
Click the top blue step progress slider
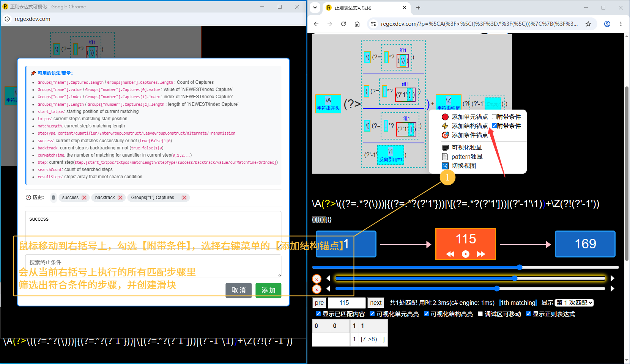click(465, 267)
